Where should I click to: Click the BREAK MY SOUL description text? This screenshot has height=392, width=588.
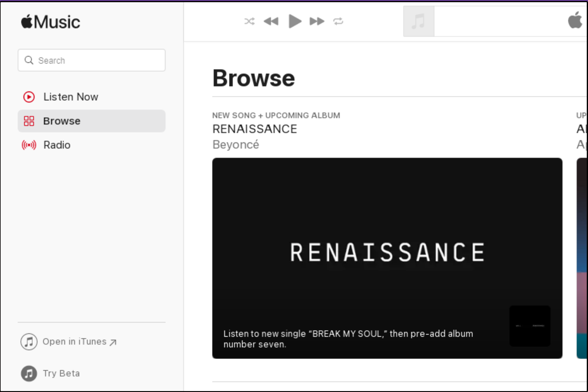348,339
